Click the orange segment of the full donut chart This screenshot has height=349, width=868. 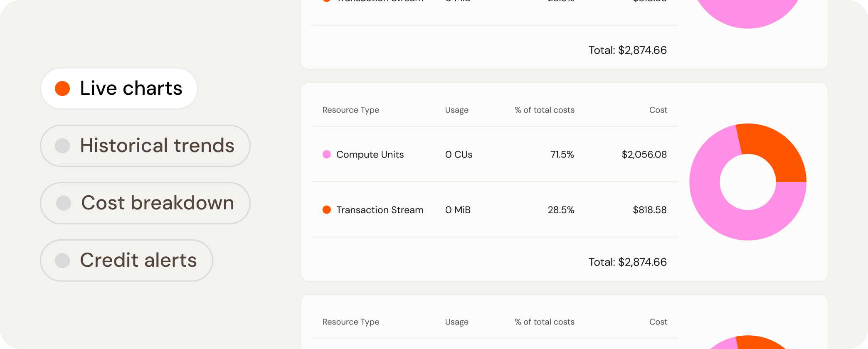pyautogui.click(x=773, y=150)
